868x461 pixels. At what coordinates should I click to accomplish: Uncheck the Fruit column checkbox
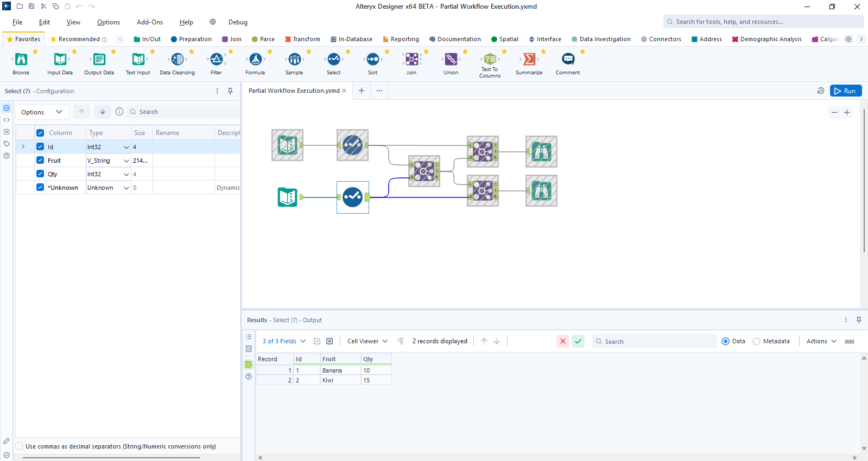coord(40,161)
